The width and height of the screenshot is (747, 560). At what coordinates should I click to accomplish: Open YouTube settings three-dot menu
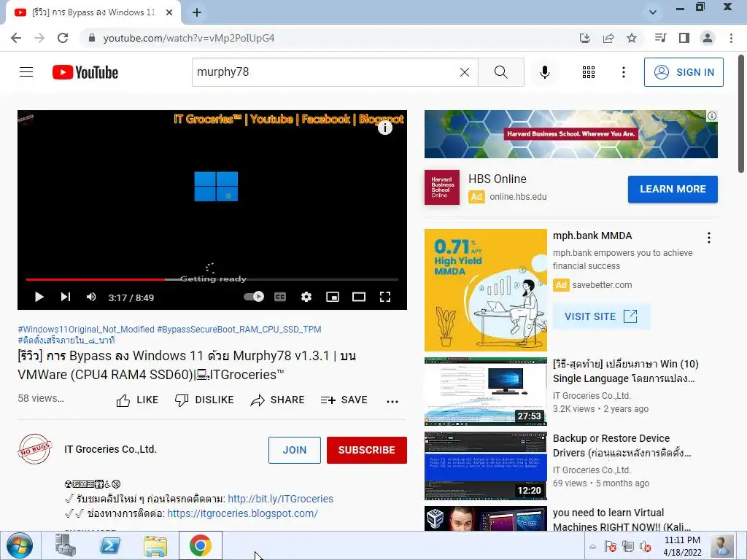tap(623, 72)
